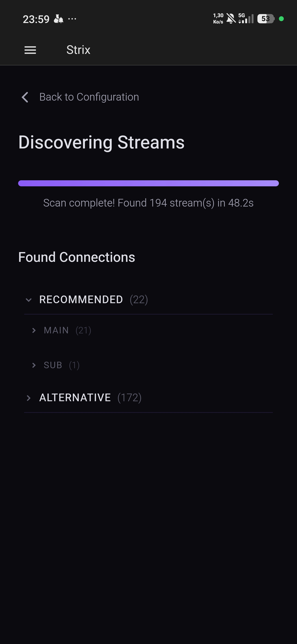Collapse the RECOMMENDED section chevron
This screenshot has width=297, height=644.
(29, 300)
